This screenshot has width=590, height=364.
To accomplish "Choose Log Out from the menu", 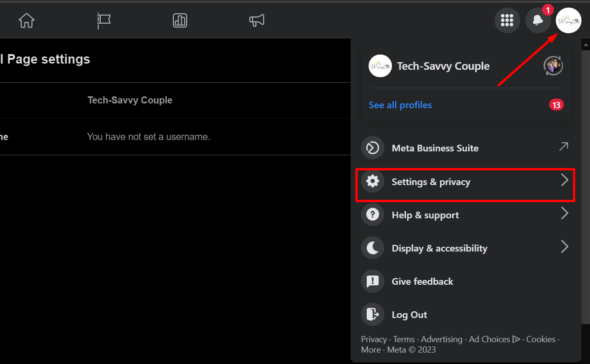I will click(409, 314).
